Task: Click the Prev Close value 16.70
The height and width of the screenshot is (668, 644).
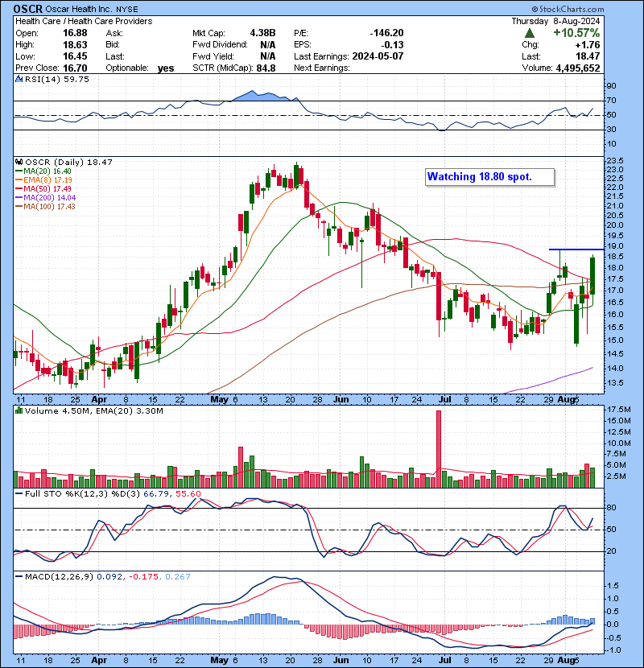Action: pyautogui.click(x=75, y=68)
